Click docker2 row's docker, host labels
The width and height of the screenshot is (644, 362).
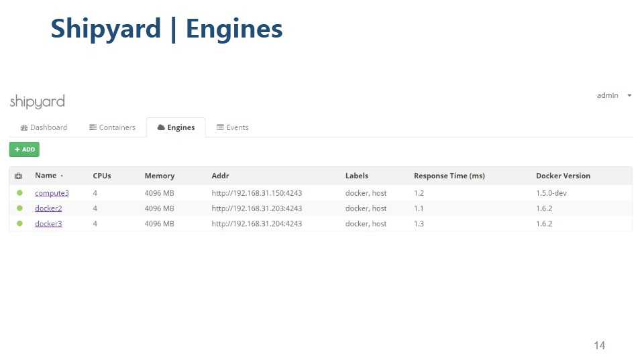click(366, 208)
